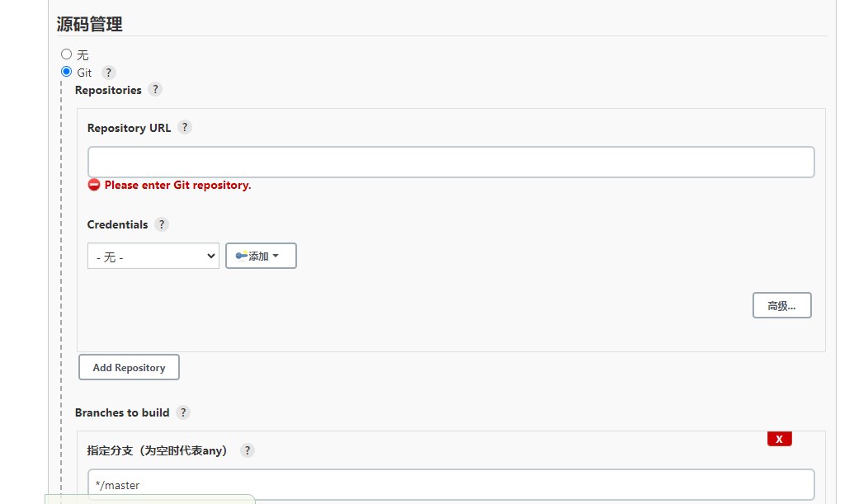Image resolution: width=854 pixels, height=504 pixels.
Task: Open the Credentials - 无 - dropdown
Action: [153, 256]
